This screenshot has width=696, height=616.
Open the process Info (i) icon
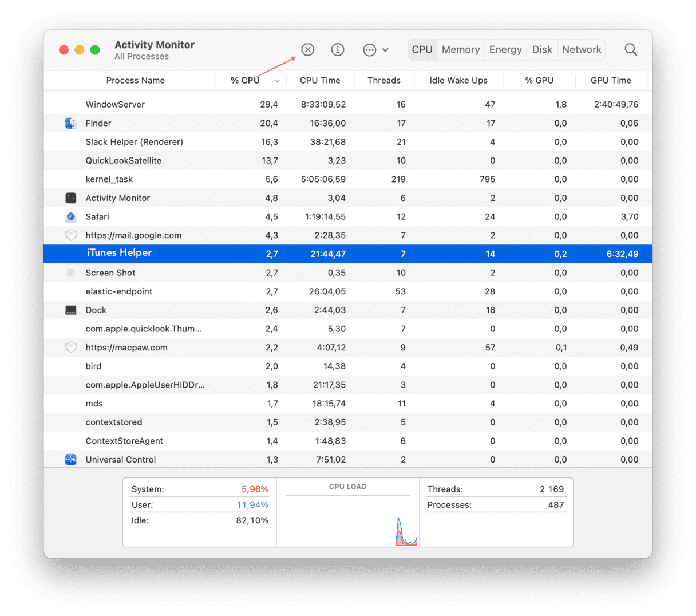(338, 50)
